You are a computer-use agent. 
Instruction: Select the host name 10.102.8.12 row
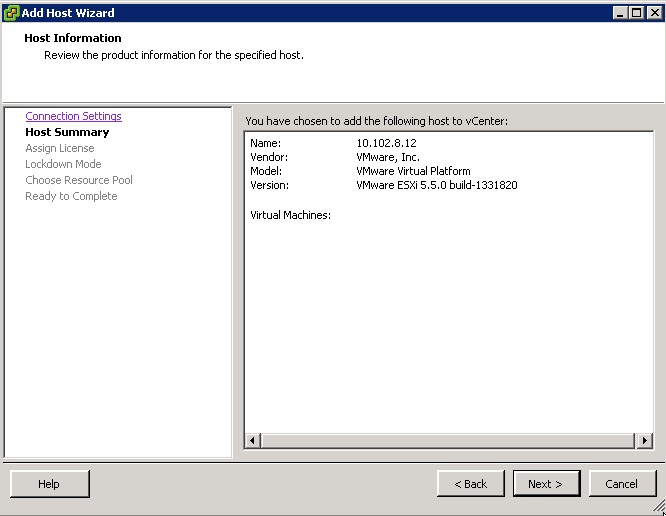pos(386,143)
